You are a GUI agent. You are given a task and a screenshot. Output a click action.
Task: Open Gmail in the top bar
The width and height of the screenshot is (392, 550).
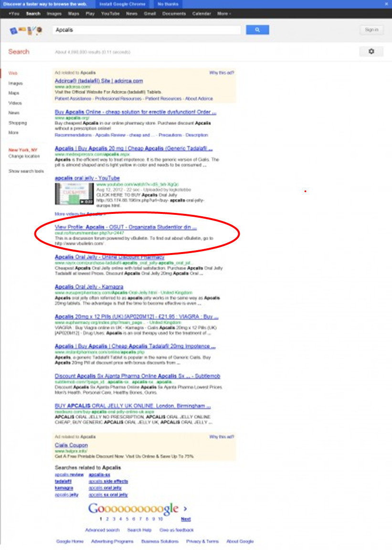150,14
